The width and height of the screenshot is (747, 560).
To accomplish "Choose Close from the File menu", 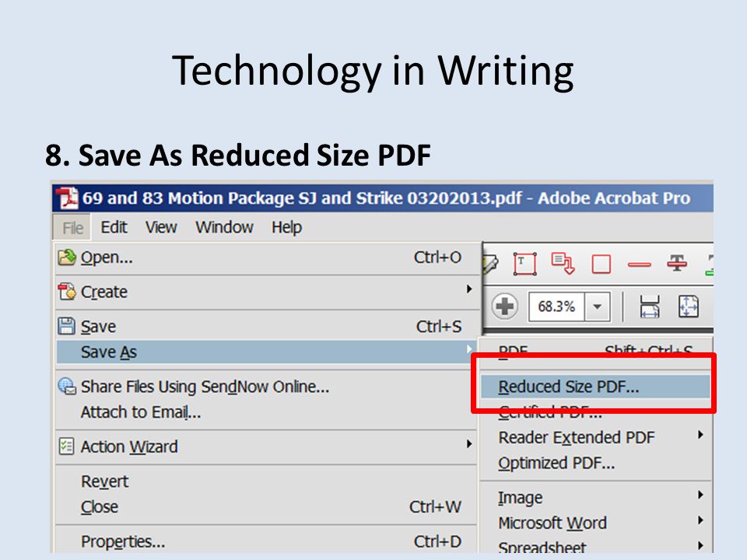I will tap(266, 507).
